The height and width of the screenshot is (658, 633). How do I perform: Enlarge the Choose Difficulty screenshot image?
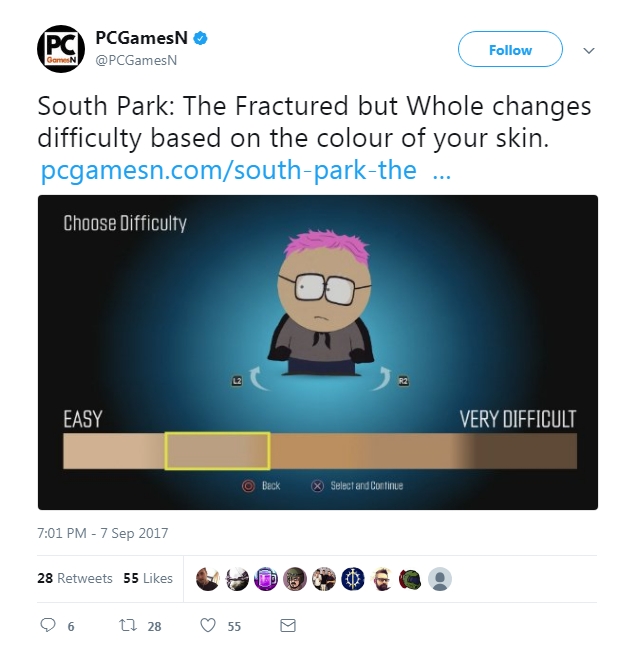click(318, 352)
